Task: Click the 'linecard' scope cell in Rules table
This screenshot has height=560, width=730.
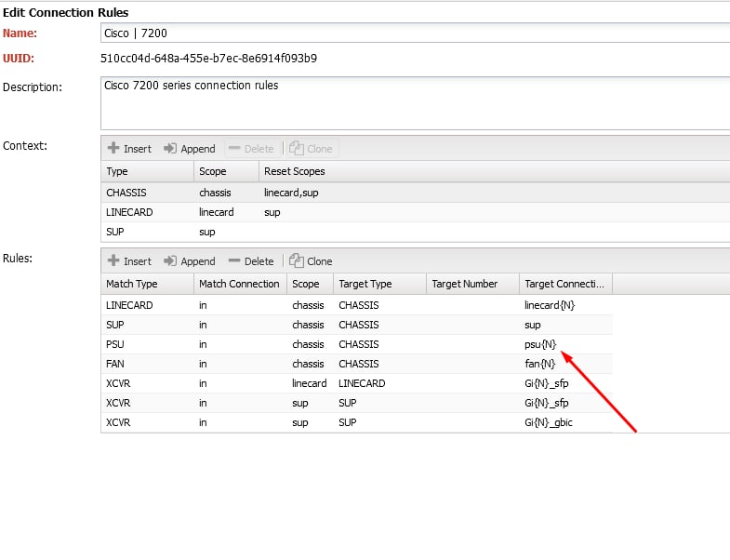Action: click(310, 383)
